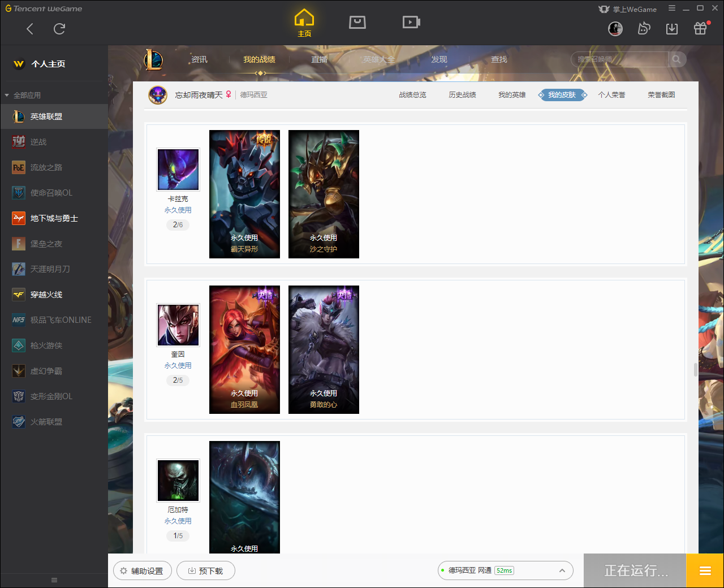Open the user avatar profile icon
Viewport: 724px width, 588px height.
[615, 29]
